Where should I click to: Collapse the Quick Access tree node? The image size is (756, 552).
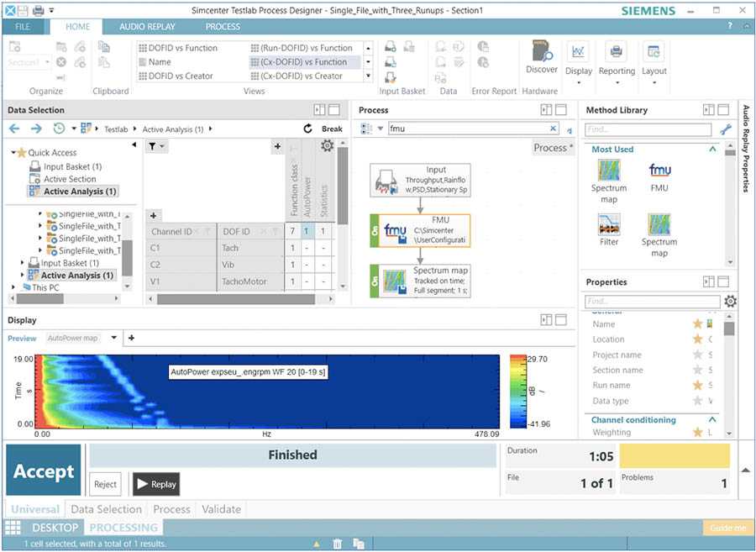13,152
